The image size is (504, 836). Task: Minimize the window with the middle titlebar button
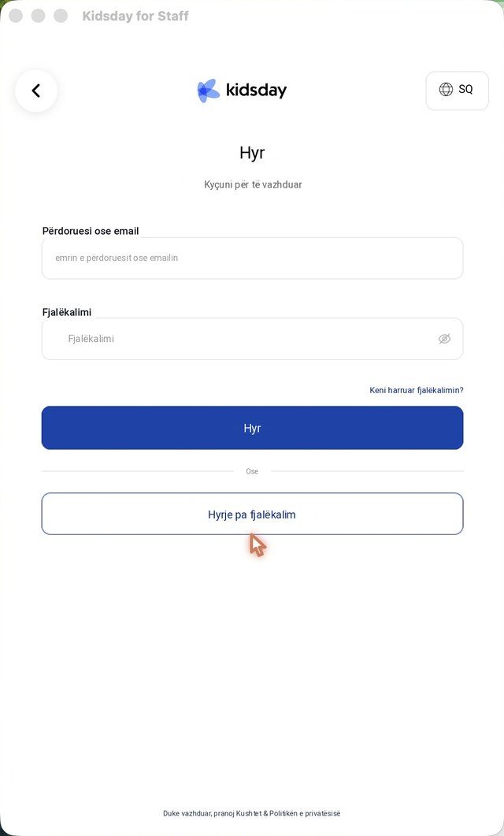[x=39, y=16]
